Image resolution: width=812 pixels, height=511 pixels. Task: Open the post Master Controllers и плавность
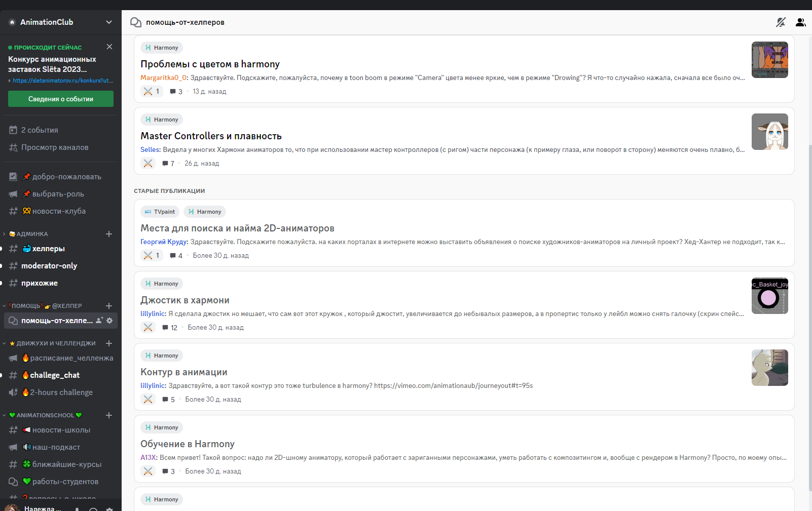click(x=211, y=136)
